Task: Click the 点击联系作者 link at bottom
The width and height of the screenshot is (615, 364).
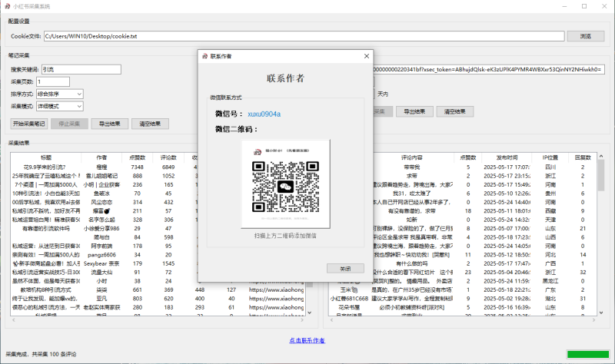Action: pos(307,340)
